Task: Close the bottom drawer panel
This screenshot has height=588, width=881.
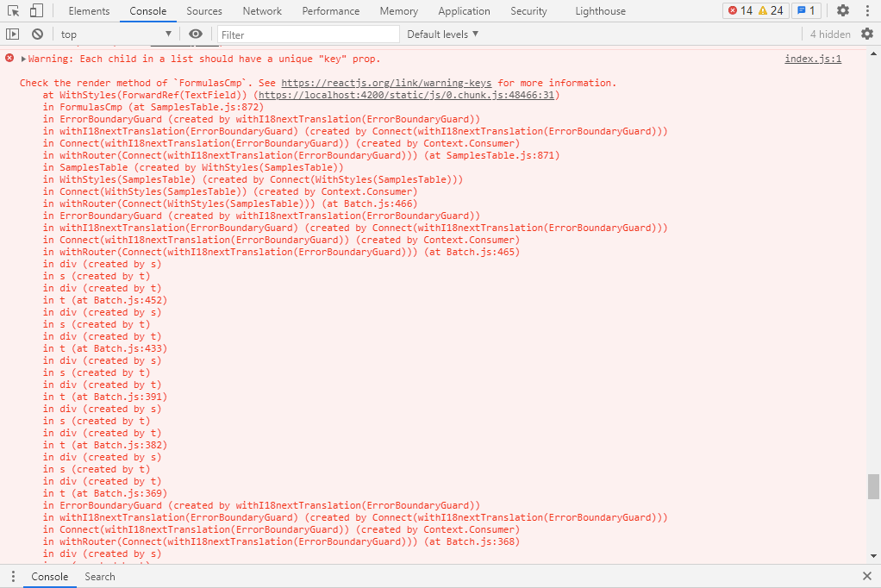Action: point(866,577)
